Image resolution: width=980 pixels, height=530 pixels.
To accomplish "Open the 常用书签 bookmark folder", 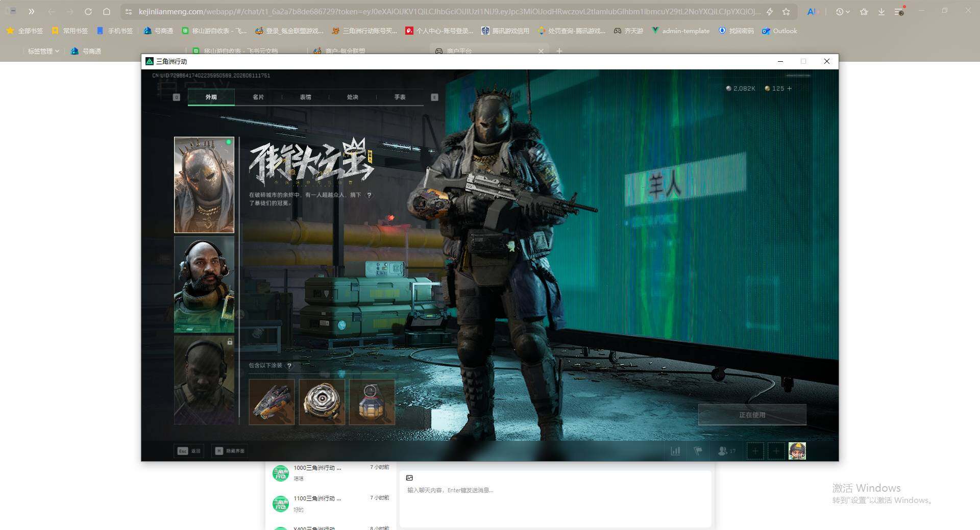I will tap(69, 31).
